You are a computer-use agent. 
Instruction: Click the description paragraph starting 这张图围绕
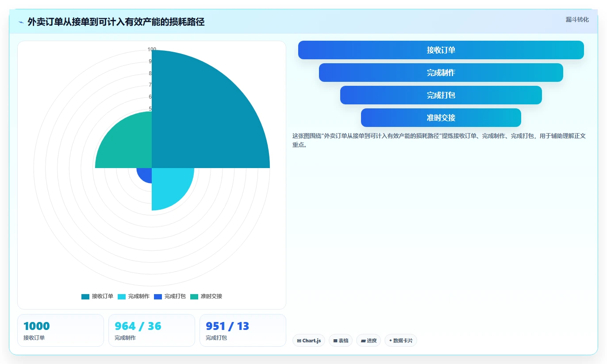pos(439,140)
